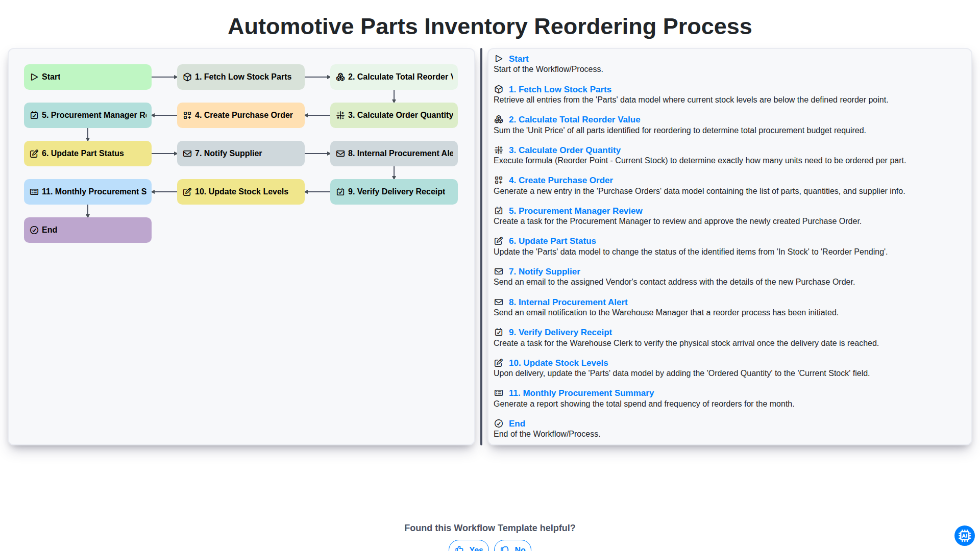Click the 'Found this Workflow Template helpful?' text
The height and width of the screenshot is (551, 980).
point(490,528)
